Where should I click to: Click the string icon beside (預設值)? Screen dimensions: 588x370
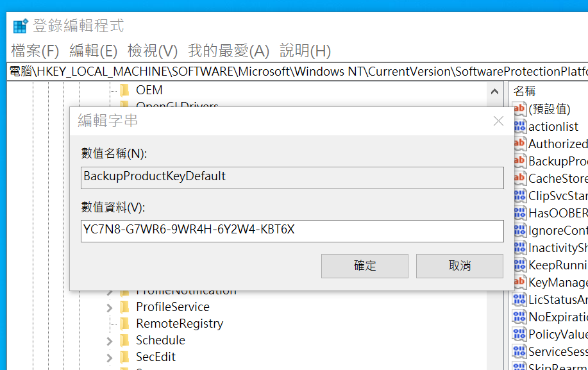point(519,109)
